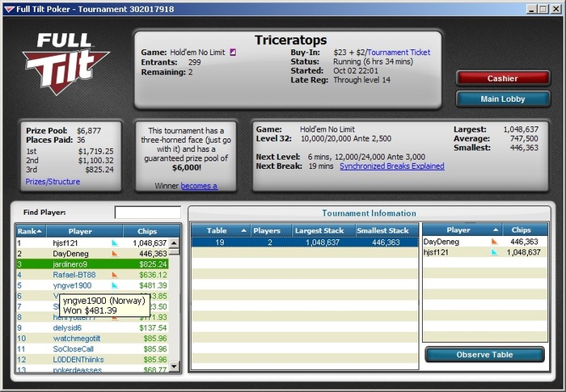Screen dimensions: 566x392
Task: Select the highlighted jardinero9 row
Action: 92,264
